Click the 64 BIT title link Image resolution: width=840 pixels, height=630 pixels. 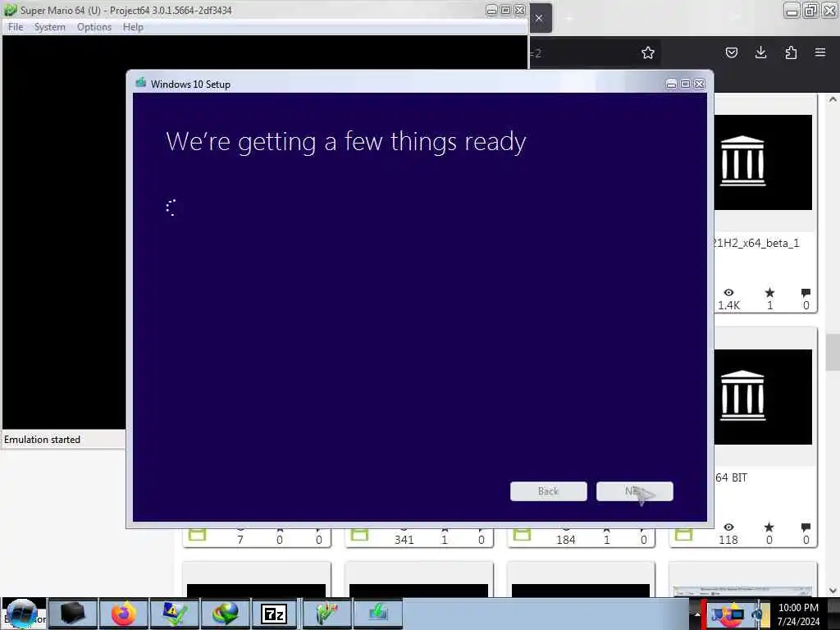(x=731, y=477)
